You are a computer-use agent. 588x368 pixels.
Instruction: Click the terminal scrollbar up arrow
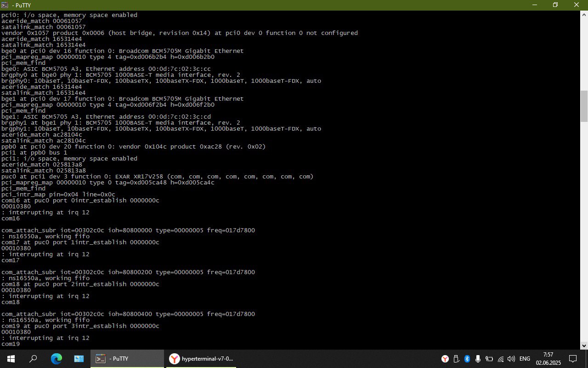click(584, 14)
